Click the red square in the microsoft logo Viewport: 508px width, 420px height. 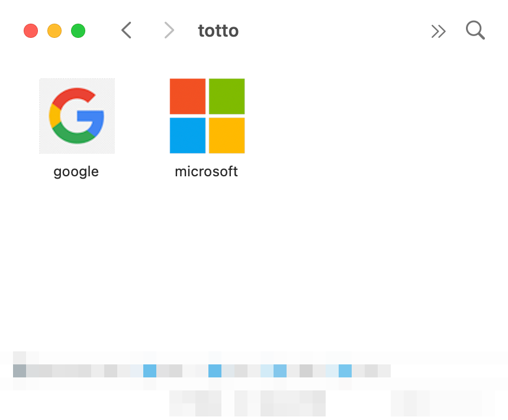coord(188,96)
